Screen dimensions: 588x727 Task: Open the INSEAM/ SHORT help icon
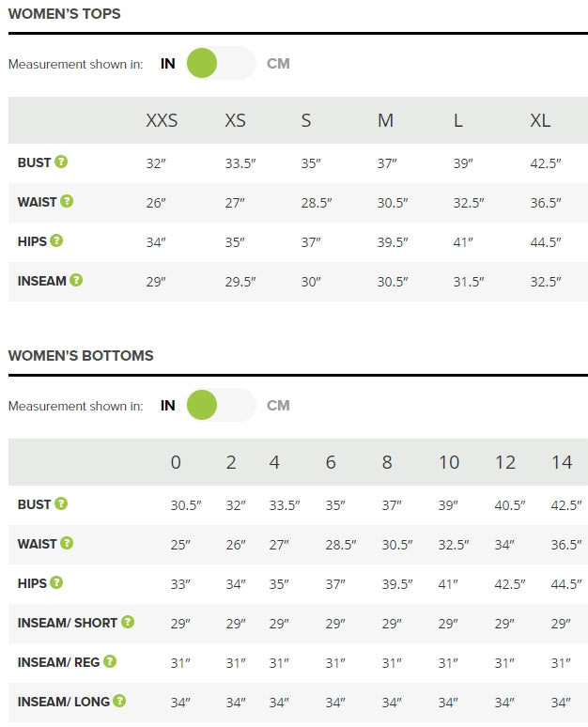click(x=128, y=622)
